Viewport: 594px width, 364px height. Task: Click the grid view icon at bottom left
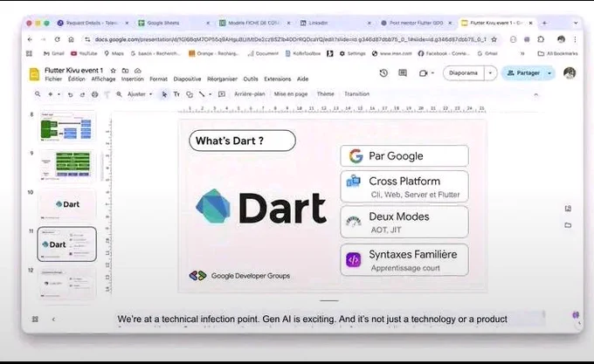click(35, 319)
